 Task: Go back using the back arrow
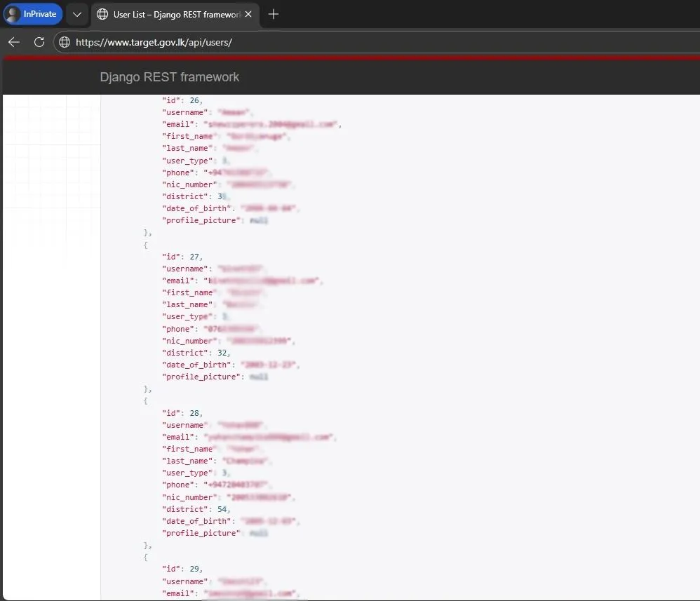pos(14,42)
